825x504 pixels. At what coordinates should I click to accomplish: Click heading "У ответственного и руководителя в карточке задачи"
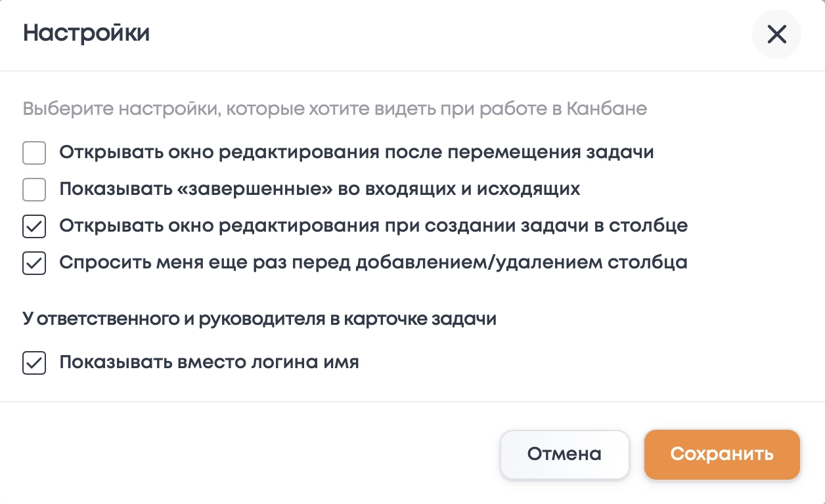coord(259,320)
